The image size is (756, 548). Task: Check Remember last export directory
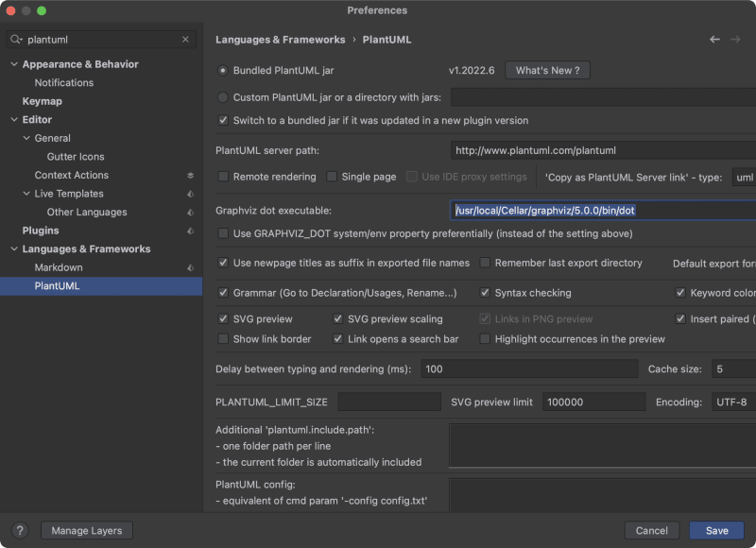pos(485,263)
